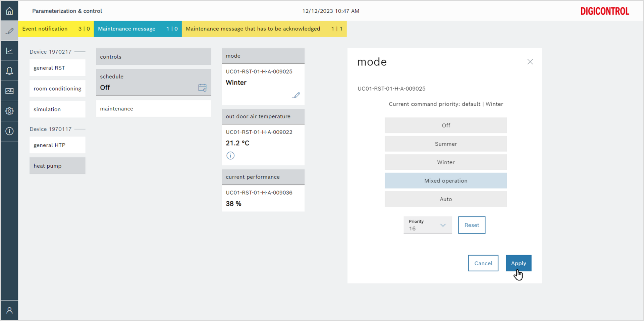Viewport: 644px width, 321px height.
Task: Click the user profile icon at bottom left
Action: pos(9,310)
